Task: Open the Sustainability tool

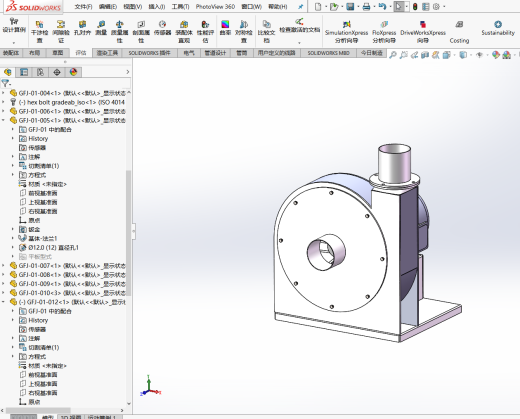Action: coord(498,28)
